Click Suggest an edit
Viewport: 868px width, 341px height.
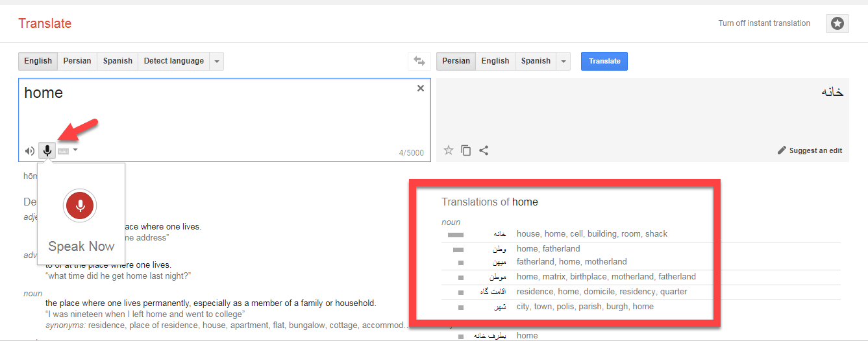(x=810, y=150)
